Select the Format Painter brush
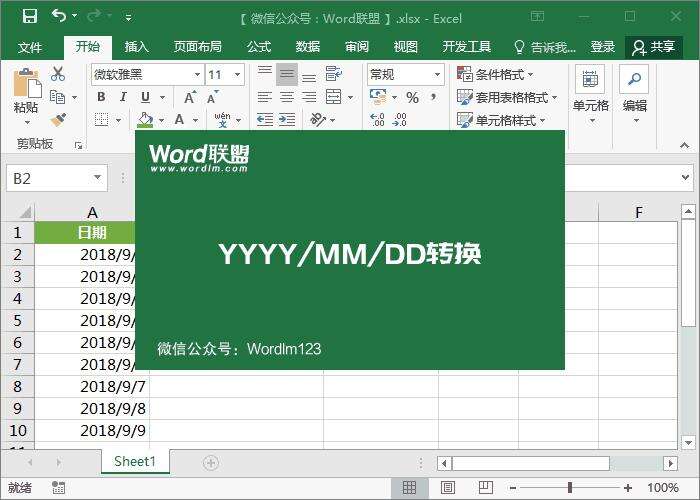The image size is (700, 500). click(x=57, y=119)
